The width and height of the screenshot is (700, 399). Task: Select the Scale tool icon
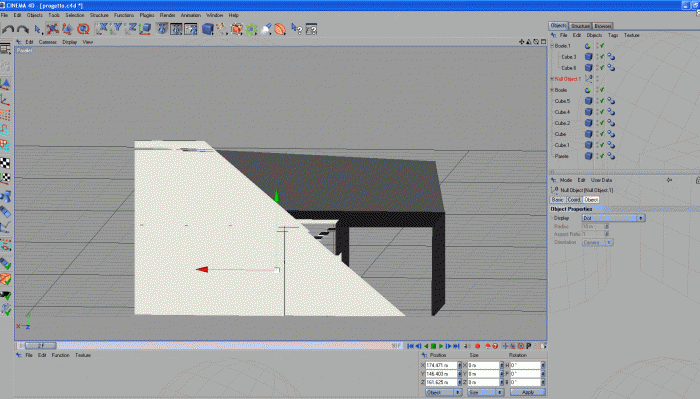(x=67, y=29)
